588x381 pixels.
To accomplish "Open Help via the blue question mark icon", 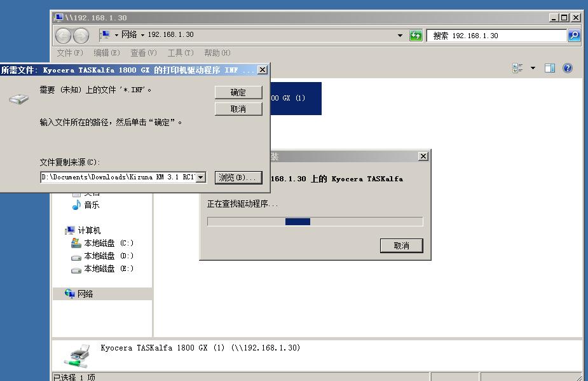I will [567, 67].
